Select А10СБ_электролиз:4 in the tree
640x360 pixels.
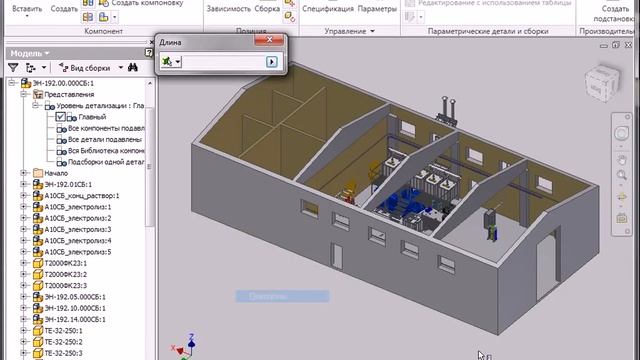tap(78, 240)
